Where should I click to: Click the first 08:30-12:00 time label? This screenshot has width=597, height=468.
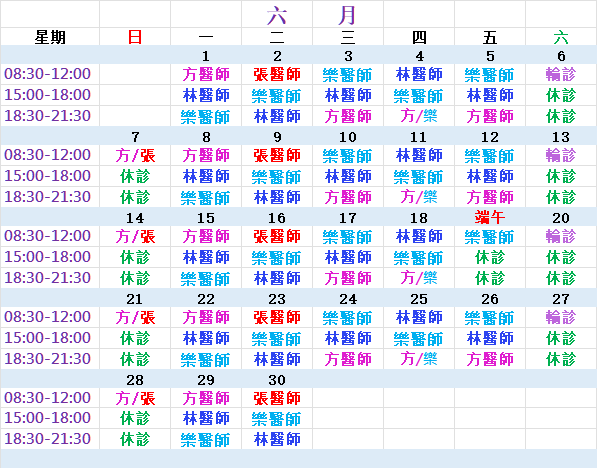pos(48,73)
